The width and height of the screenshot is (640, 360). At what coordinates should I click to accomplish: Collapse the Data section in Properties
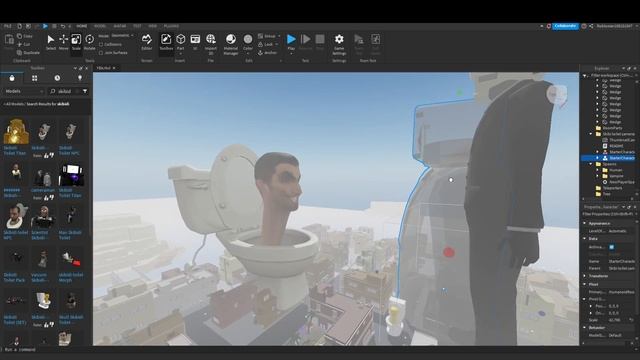pyautogui.click(x=585, y=238)
